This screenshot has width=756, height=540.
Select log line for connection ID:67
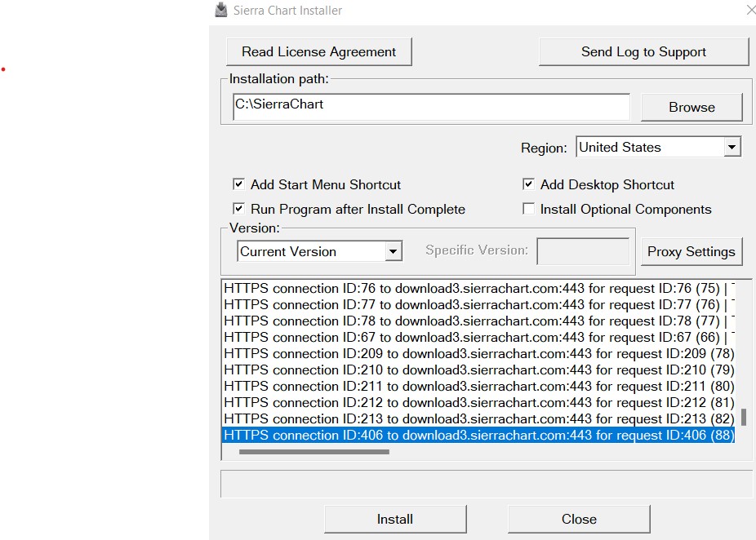pyautogui.click(x=479, y=337)
